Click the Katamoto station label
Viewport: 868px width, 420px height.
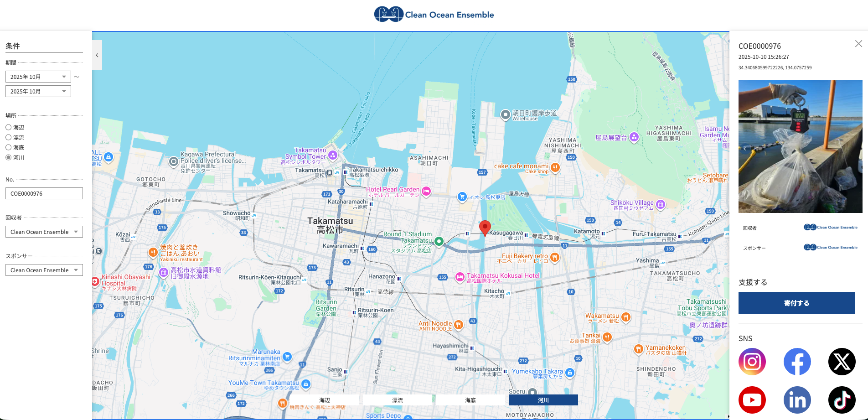587,233
